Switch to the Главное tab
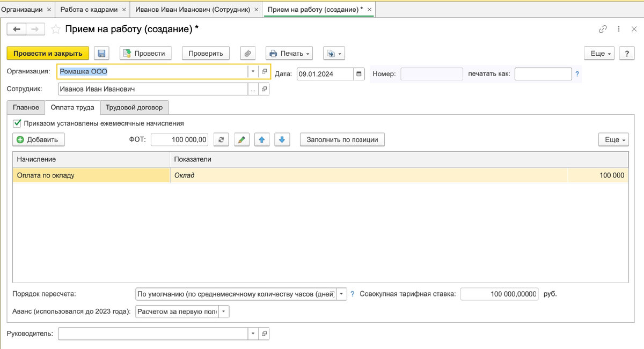 click(26, 107)
